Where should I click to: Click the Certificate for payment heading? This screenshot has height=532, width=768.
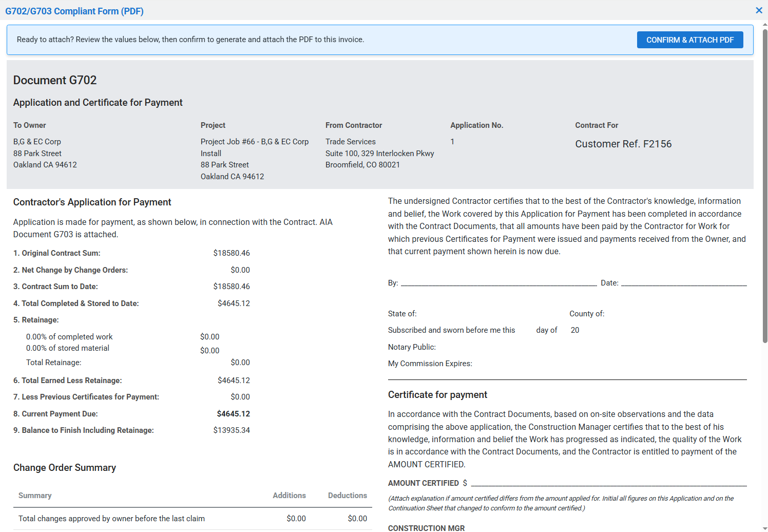[x=437, y=395]
